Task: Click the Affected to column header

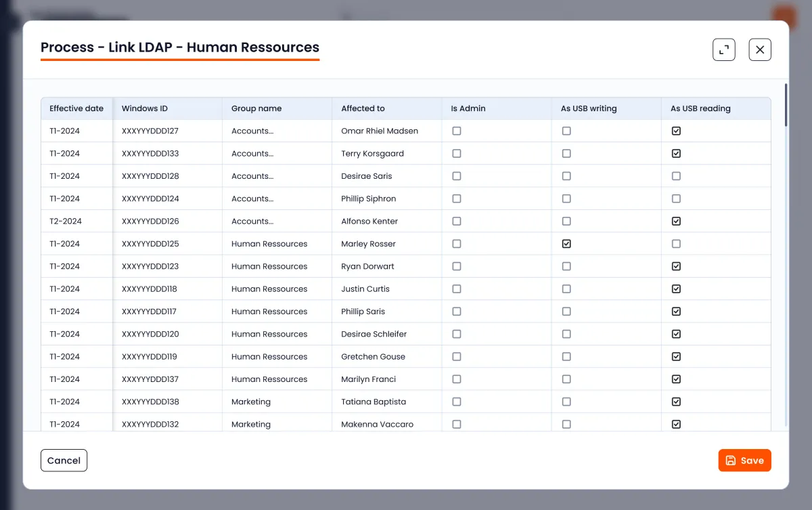Action: (363, 108)
